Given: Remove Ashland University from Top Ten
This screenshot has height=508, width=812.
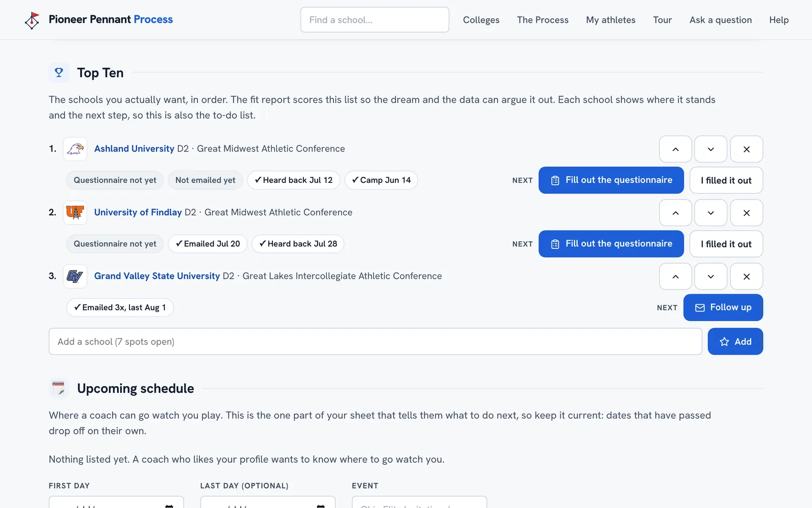Looking at the screenshot, I should pos(747,149).
